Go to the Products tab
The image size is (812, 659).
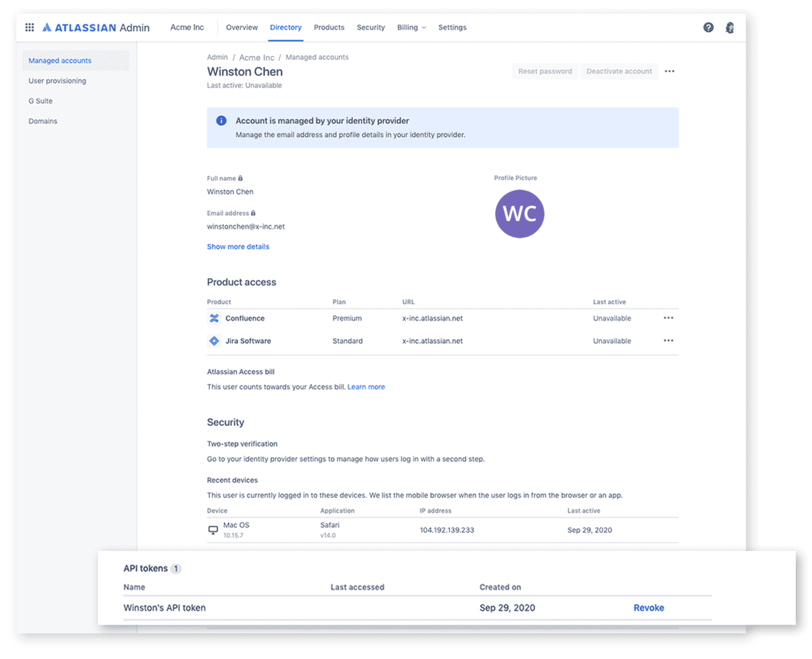click(x=329, y=27)
